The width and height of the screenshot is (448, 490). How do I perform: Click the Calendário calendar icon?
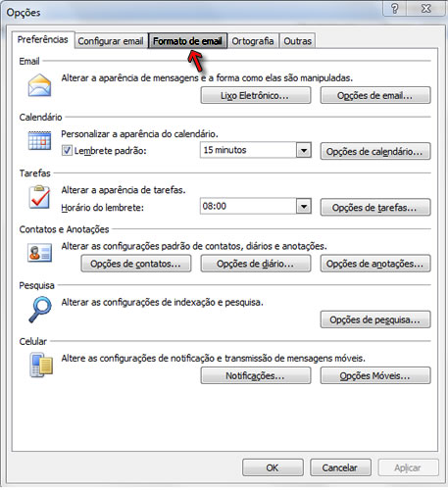tap(39, 140)
